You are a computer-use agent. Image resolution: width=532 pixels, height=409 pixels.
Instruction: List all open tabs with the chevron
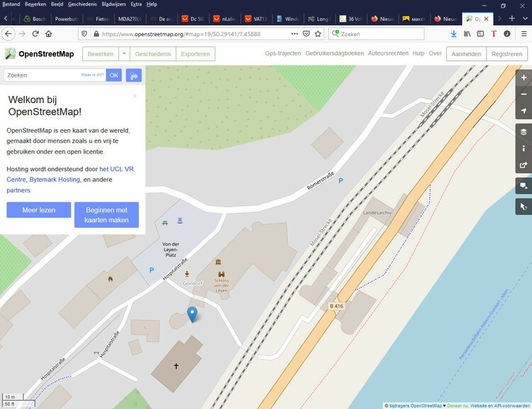525,18
